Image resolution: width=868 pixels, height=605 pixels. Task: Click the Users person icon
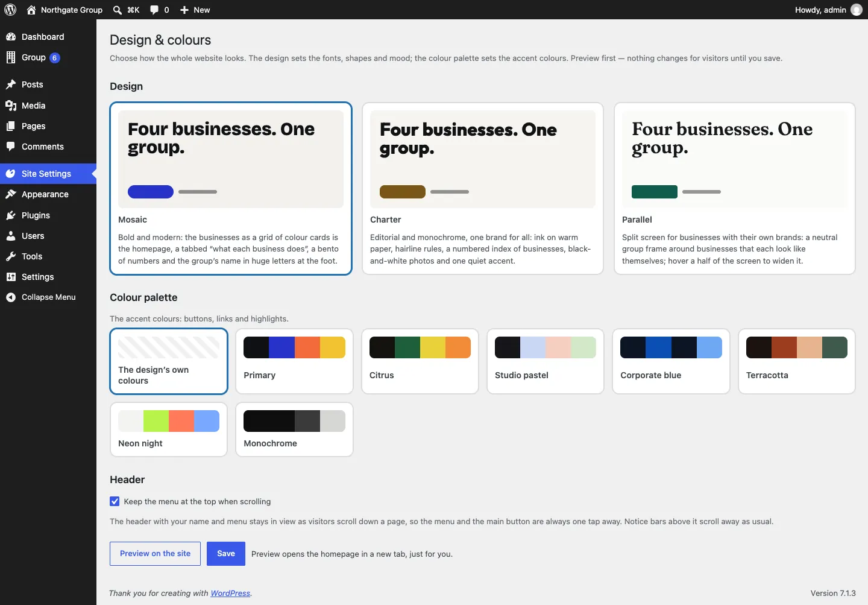click(11, 236)
